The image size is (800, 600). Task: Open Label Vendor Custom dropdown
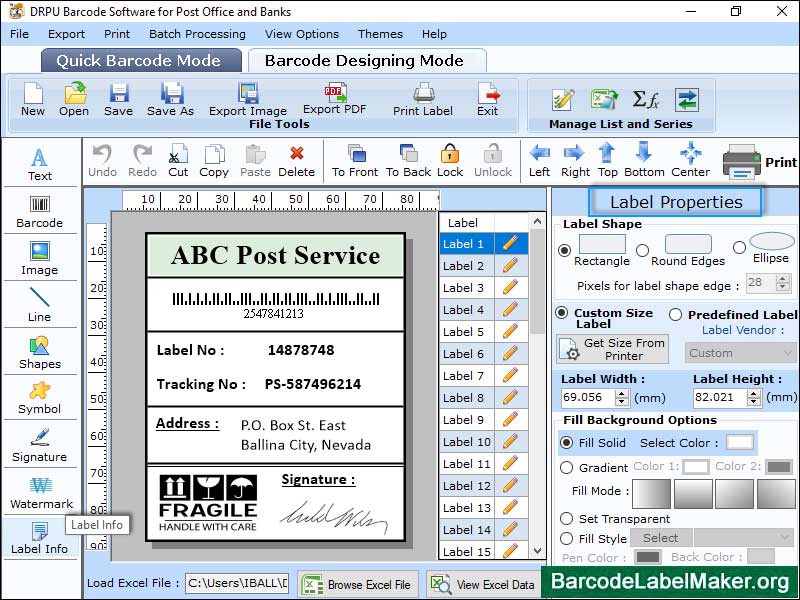point(740,353)
